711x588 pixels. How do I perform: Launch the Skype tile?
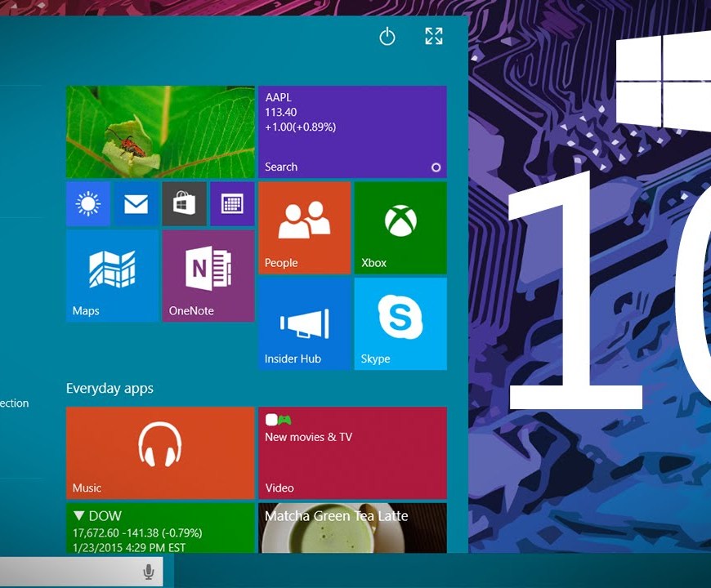pos(400,323)
